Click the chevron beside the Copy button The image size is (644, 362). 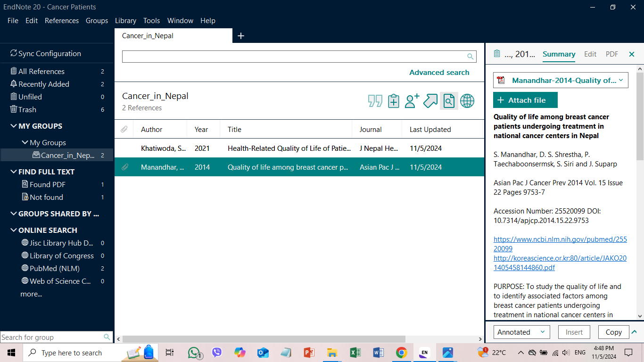click(634, 332)
